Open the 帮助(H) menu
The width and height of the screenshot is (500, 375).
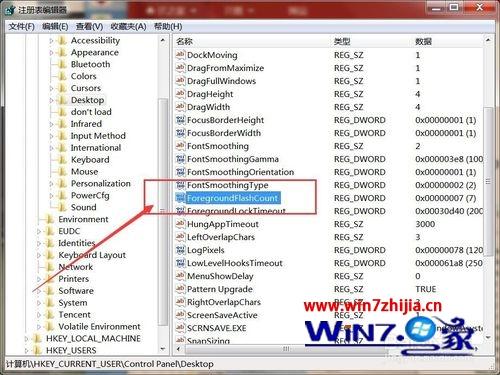pos(168,26)
